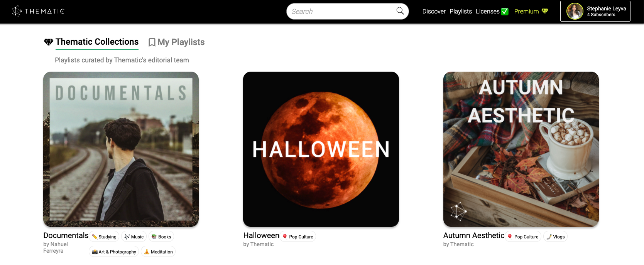Click the Thematic logo icon

click(x=17, y=11)
